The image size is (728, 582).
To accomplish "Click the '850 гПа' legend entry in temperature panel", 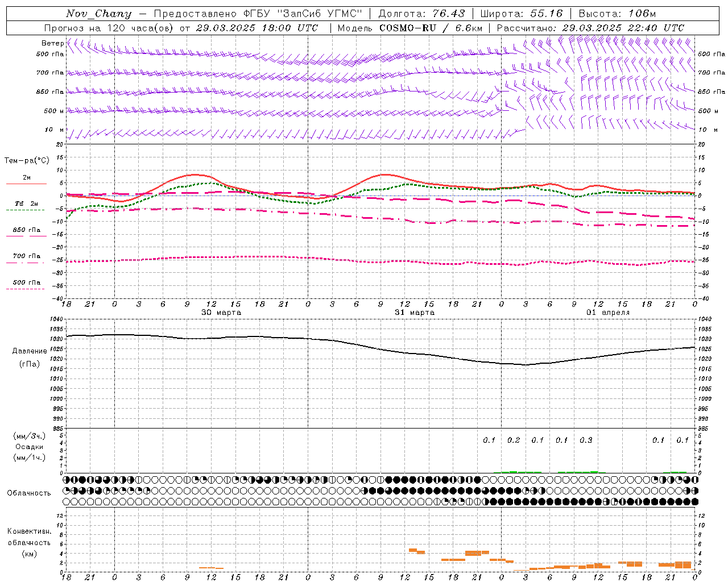I will tap(27, 230).
